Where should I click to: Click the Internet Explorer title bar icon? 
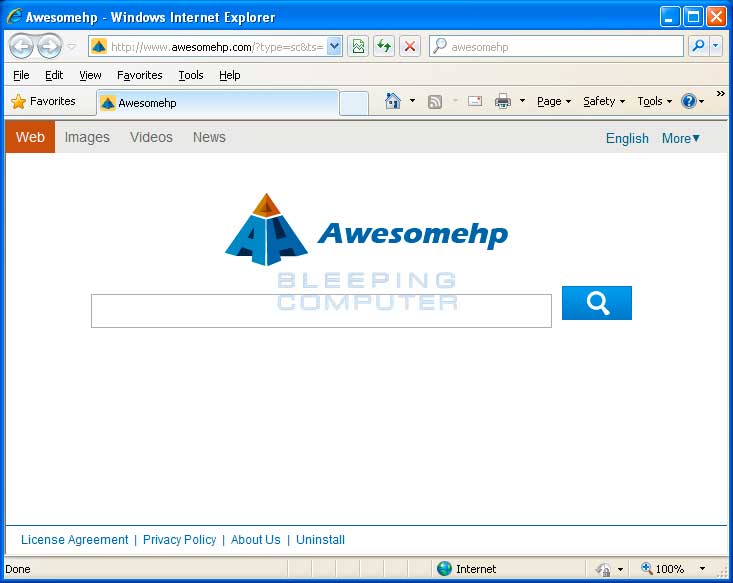click(x=14, y=16)
